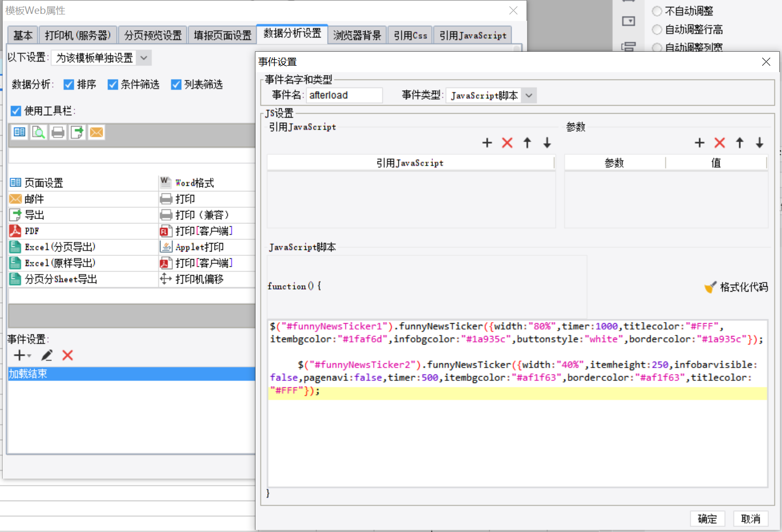The height and width of the screenshot is (532, 782).
Task: Open the add-event plus dropdown under 事件设置
Action: (x=22, y=355)
